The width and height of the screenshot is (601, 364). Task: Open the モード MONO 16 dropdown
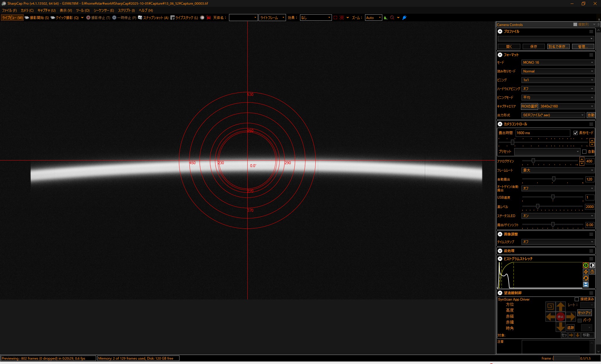pos(558,63)
